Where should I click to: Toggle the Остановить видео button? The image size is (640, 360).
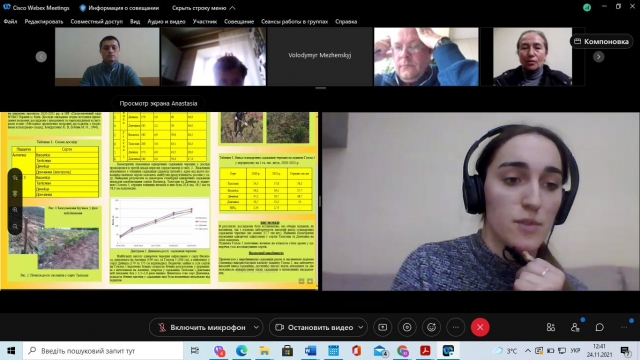(x=314, y=327)
